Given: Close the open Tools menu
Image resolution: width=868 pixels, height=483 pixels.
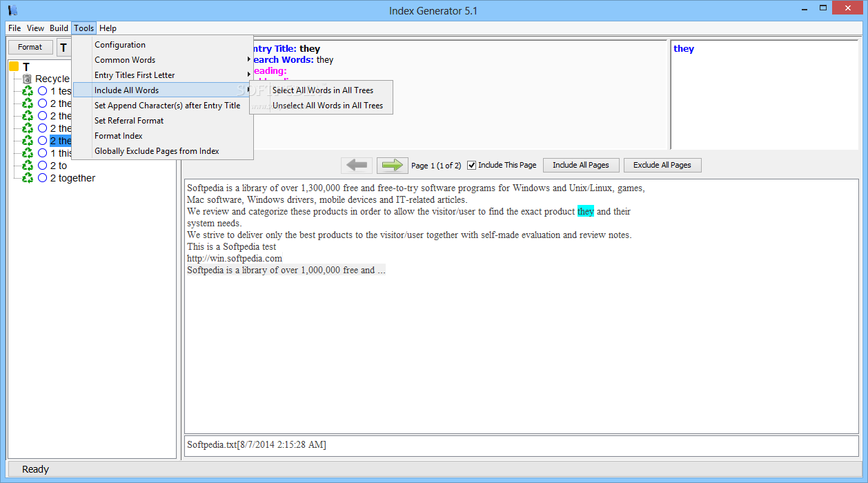Looking at the screenshot, I should 83,28.
